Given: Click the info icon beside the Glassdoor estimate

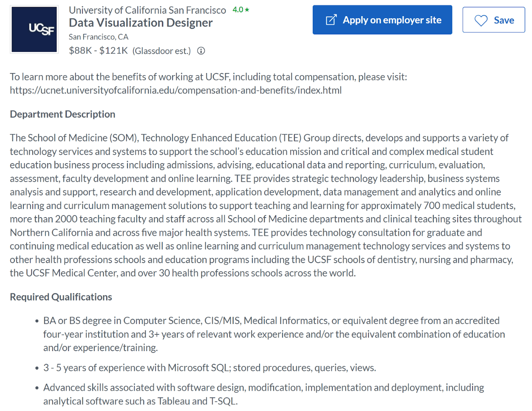Looking at the screenshot, I should [201, 51].
